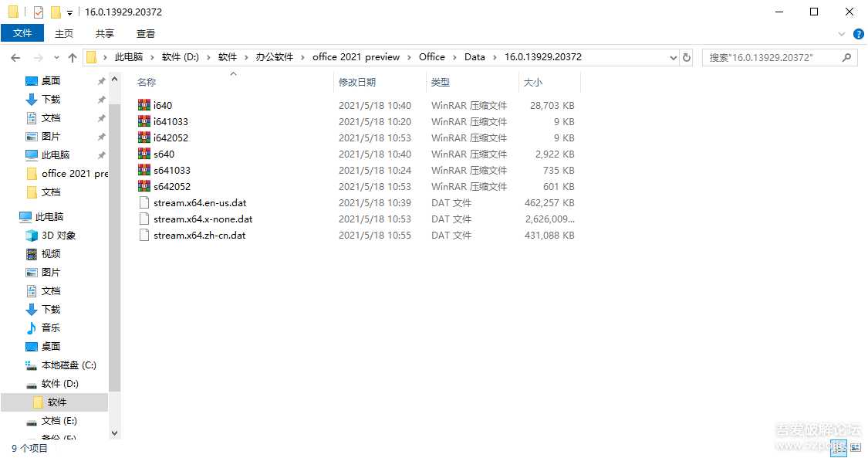The width and height of the screenshot is (868, 458).
Task: Click the navigation pane scroll down arrow
Action: (x=115, y=433)
